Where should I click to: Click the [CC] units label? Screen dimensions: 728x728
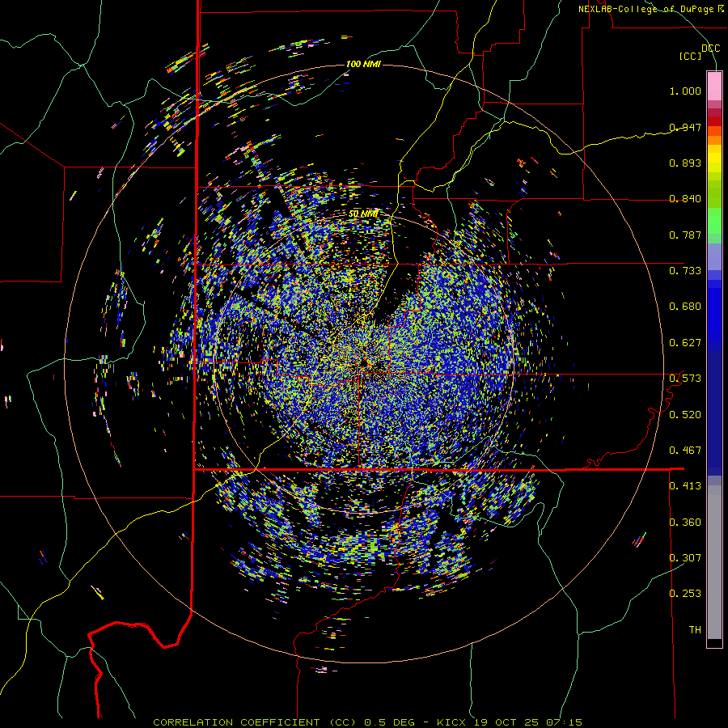pyautogui.click(x=690, y=56)
